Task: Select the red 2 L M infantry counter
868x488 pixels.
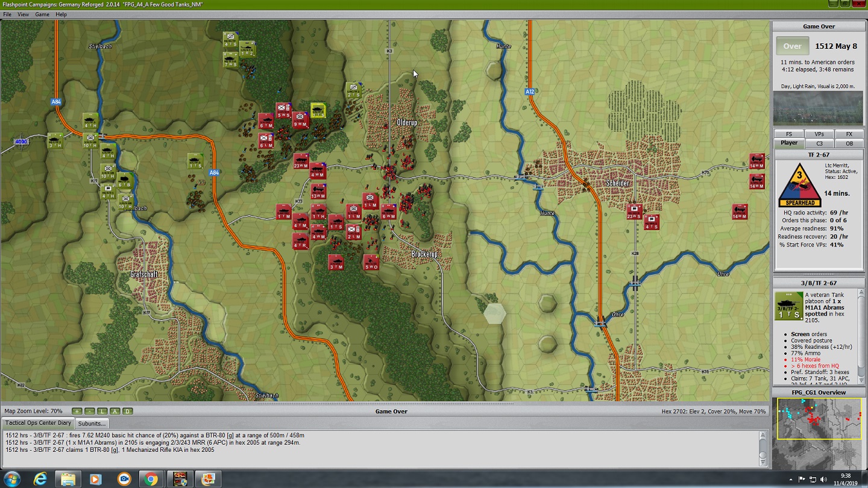Action: click(354, 232)
